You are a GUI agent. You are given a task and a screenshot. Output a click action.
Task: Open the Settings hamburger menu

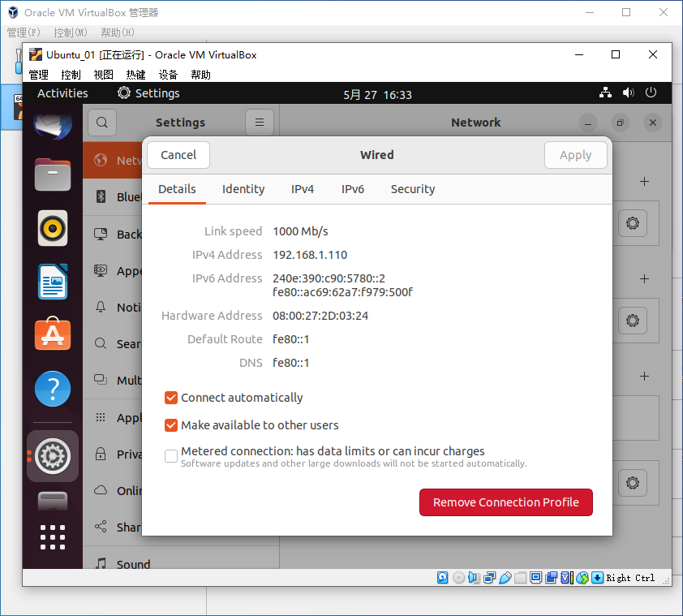click(x=260, y=123)
